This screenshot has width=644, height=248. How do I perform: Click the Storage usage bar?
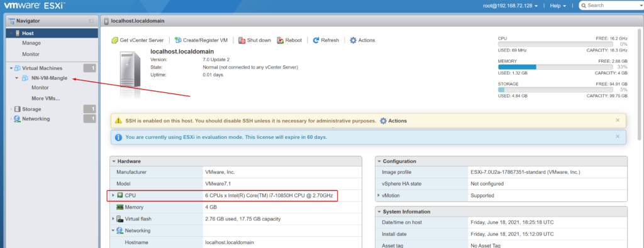[555, 90]
